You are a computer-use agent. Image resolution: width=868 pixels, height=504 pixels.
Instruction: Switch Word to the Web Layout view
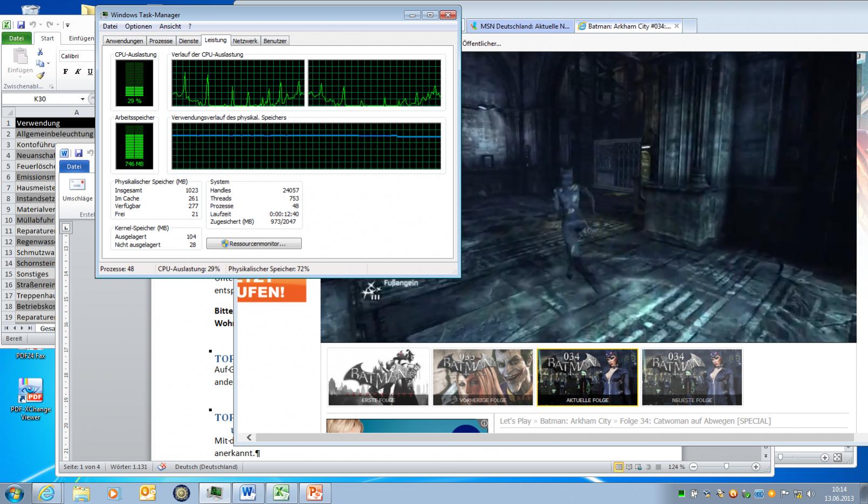click(x=638, y=467)
